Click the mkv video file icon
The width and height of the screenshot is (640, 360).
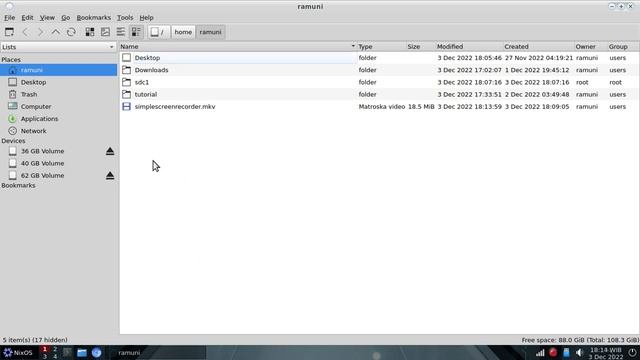127,107
